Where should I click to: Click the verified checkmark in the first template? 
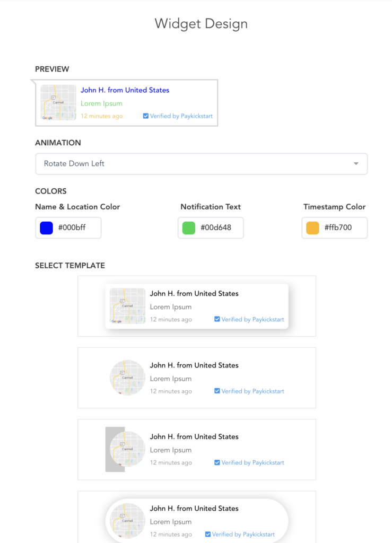[x=217, y=319]
